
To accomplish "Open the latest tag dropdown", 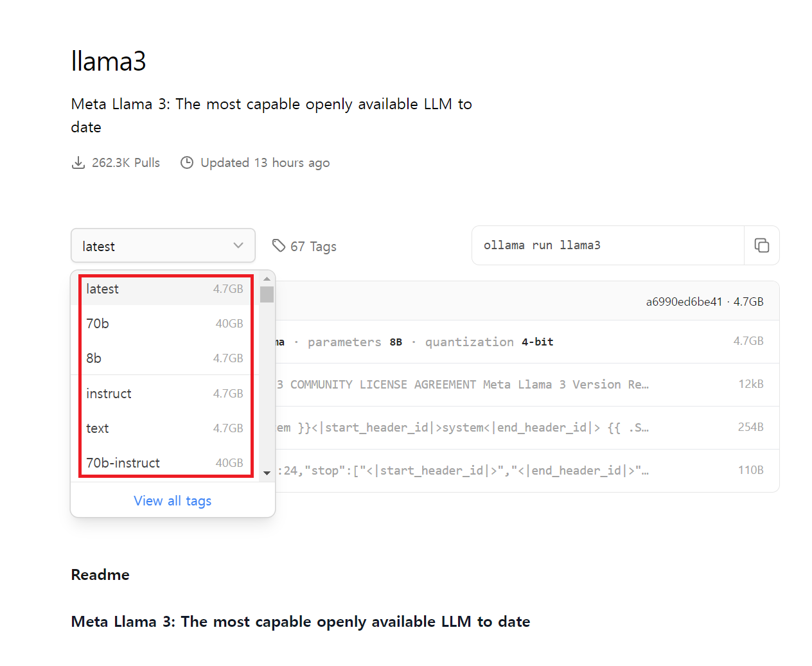I will (163, 246).
